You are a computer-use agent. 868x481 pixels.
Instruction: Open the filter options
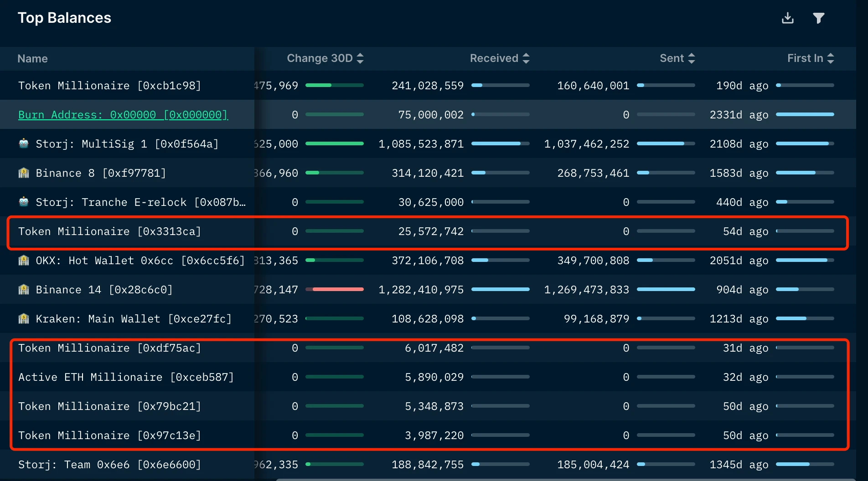pyautogui.click(x=818, y=18)
